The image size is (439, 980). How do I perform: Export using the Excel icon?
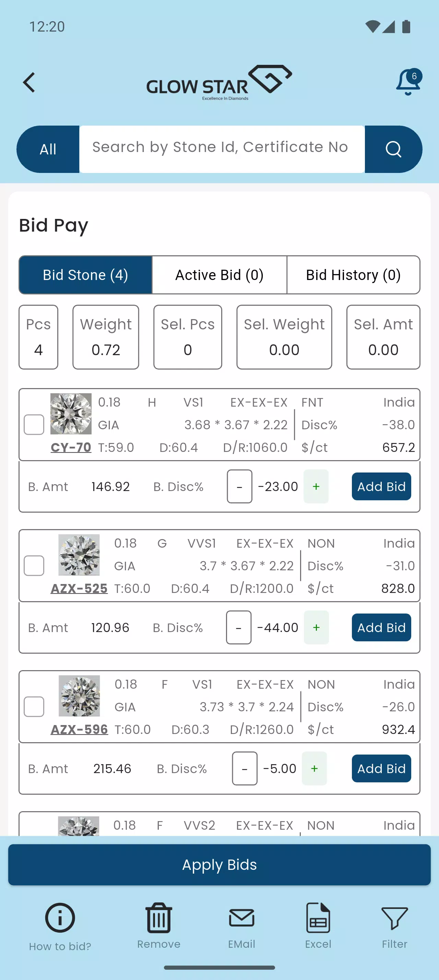318,918
